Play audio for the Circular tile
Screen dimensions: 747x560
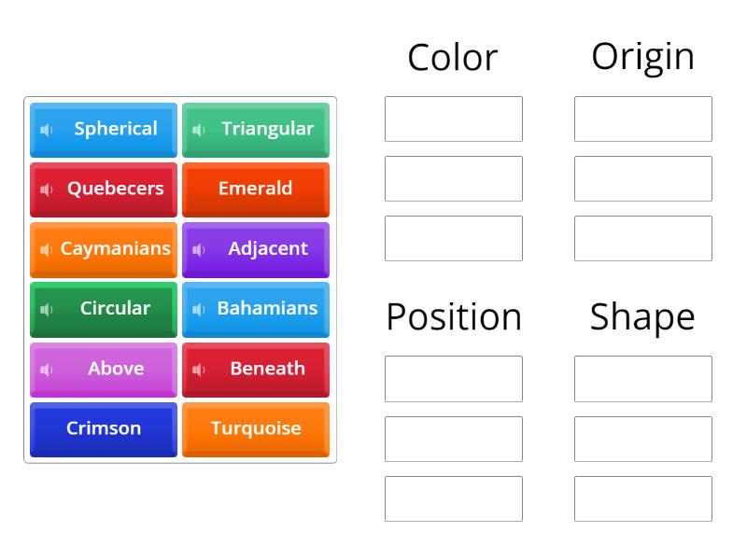[46, 309]
